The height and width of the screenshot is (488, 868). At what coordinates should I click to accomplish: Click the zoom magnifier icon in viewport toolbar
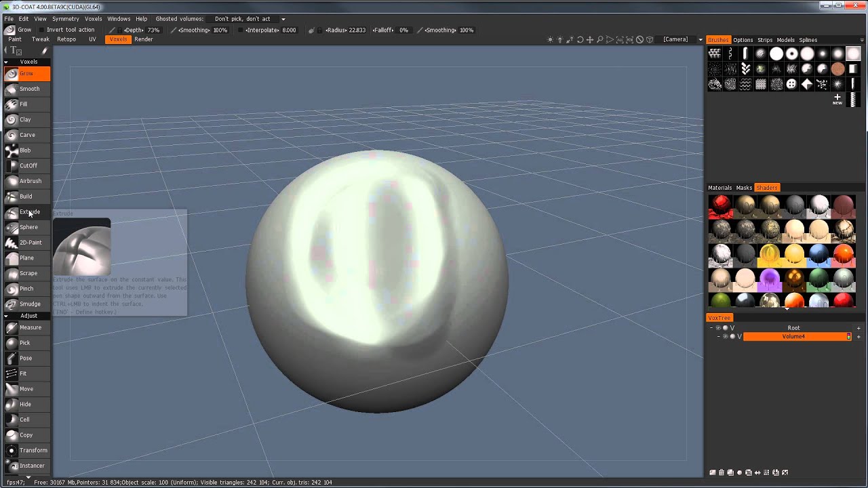(x=600, y=40)
